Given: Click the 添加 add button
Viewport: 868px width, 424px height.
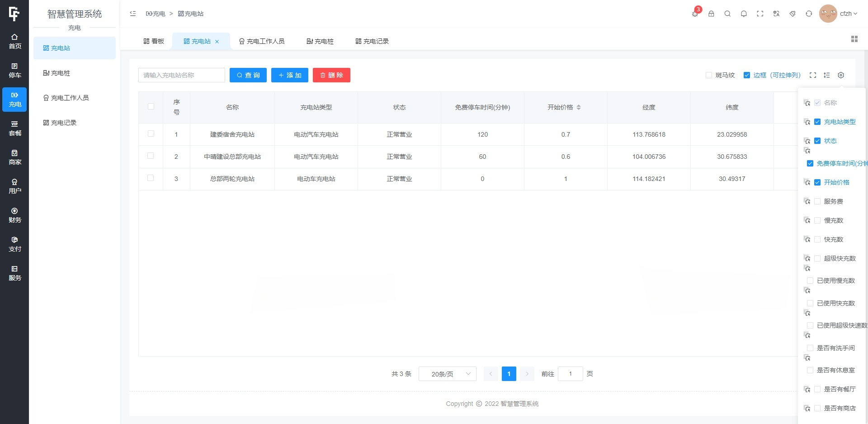Looking at the screenshot, I should click(289, 75).
